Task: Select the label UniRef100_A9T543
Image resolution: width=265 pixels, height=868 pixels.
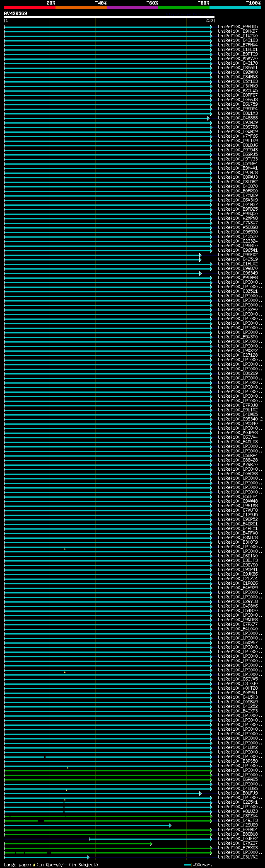Action: point(238,150)
